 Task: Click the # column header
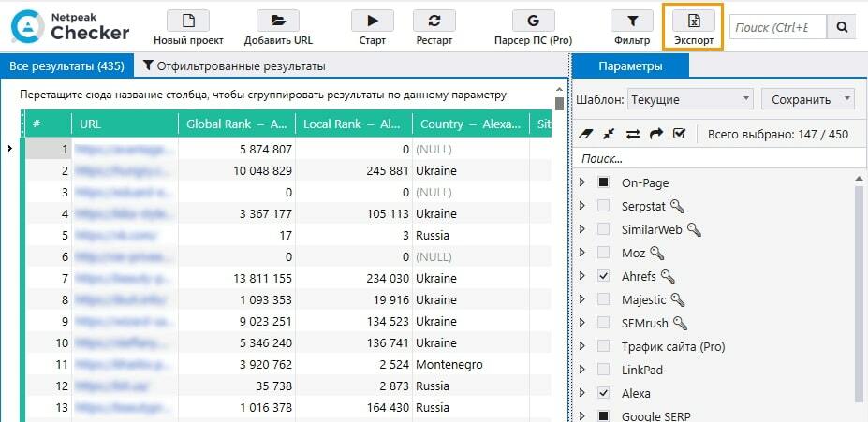pos(49,124)
